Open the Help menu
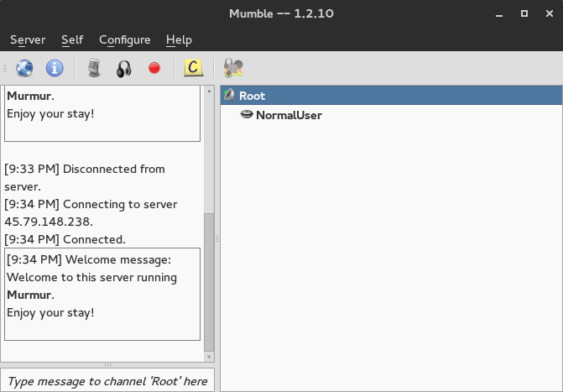The image size is (563, 392). 179,39
